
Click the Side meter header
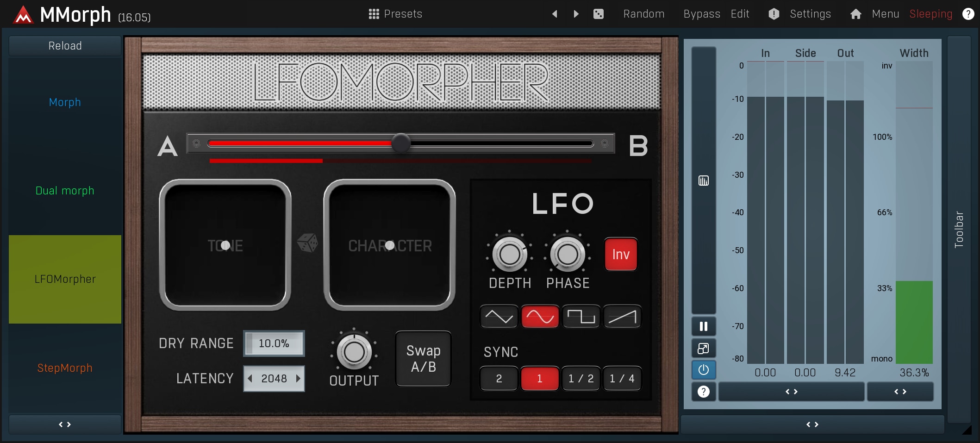[x=805, y=53]
